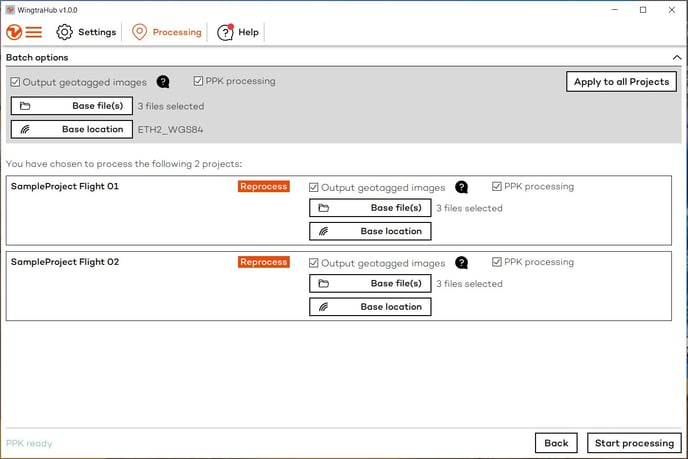Click help bubble beside batch Output geotagged images

coord(163,82)
